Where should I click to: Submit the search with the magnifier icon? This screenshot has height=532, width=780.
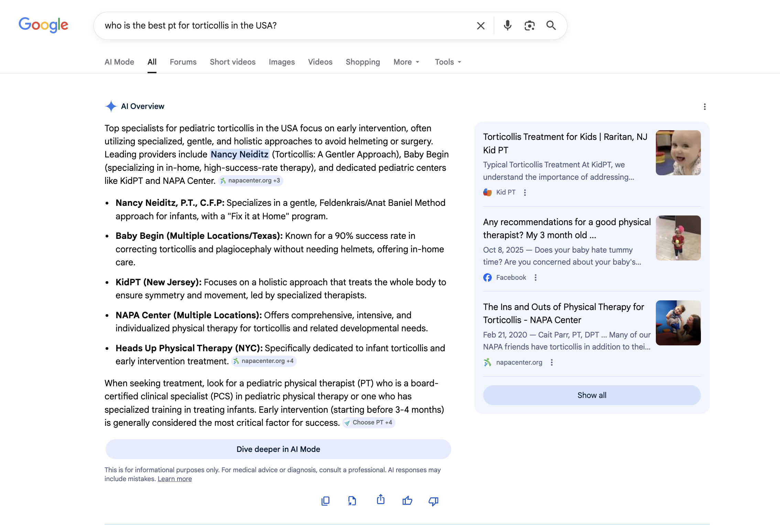pyautogui.click(x=551, y=25)
